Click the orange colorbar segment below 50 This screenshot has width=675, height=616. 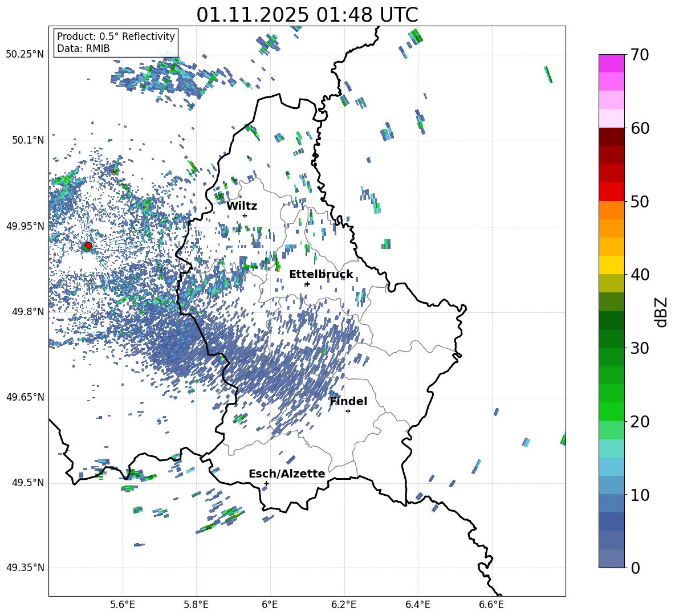tap(611, 210)
